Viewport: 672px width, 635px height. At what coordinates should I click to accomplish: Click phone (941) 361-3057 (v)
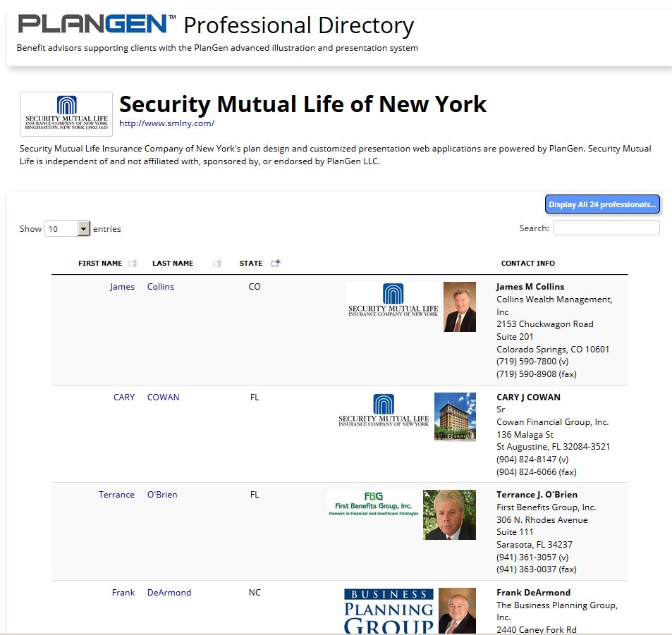(532, 557)
